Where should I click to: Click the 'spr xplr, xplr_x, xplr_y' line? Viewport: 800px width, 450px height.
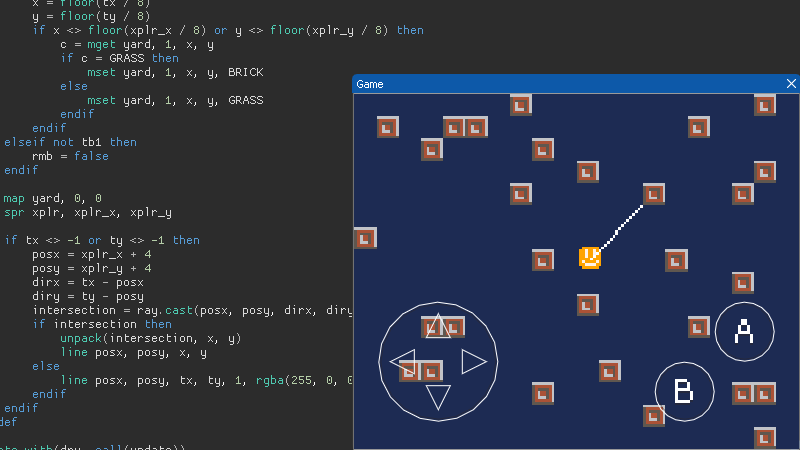[x=87, y=212]
